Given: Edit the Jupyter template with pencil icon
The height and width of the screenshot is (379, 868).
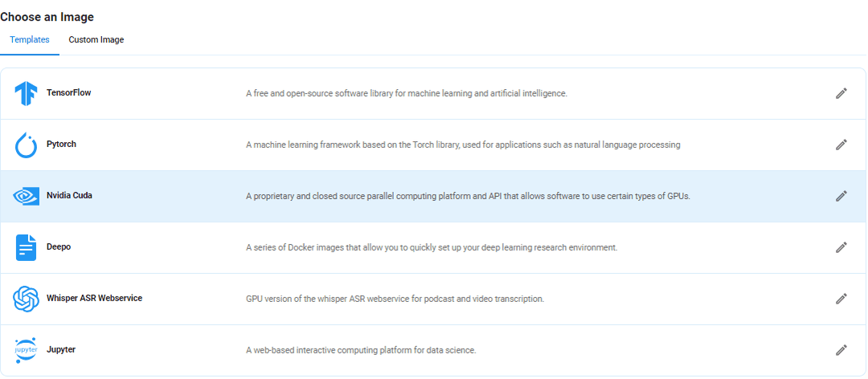Looking at the screenshot, I should 841,350.
